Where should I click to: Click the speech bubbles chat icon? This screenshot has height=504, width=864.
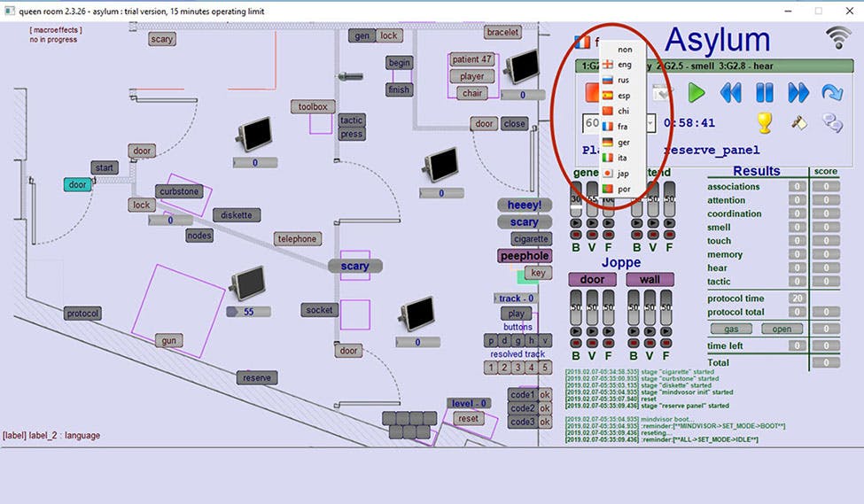coord(831,123)
